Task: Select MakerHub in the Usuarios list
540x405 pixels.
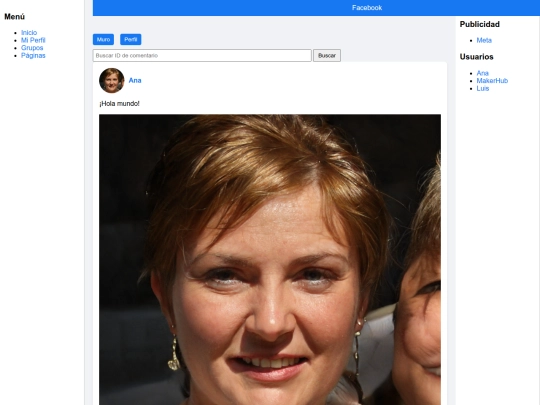Action: (x=492, y=81)
